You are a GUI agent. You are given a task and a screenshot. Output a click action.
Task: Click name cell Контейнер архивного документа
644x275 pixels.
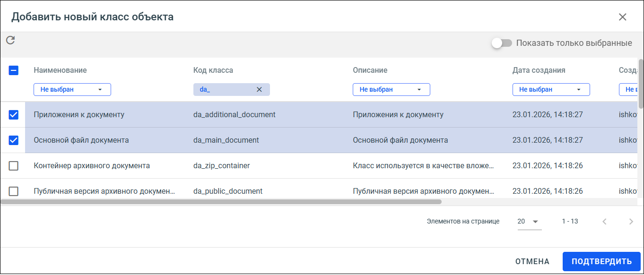92,166
